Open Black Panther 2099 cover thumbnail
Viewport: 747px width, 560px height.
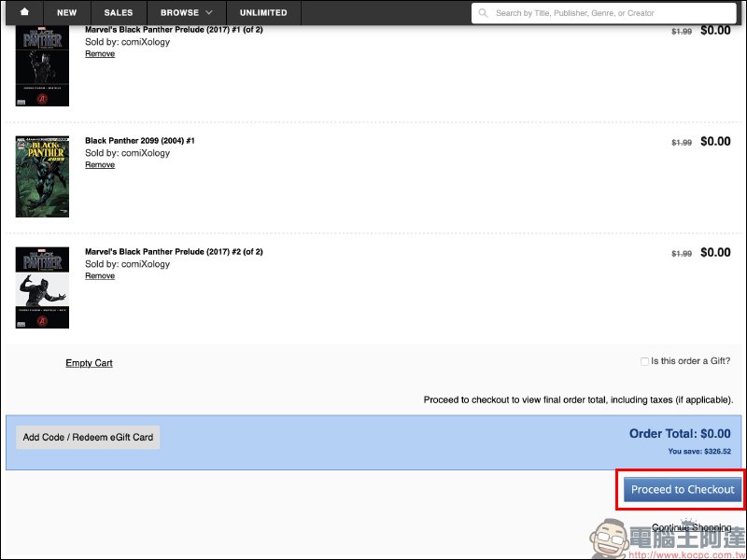[x=42, y=176]
